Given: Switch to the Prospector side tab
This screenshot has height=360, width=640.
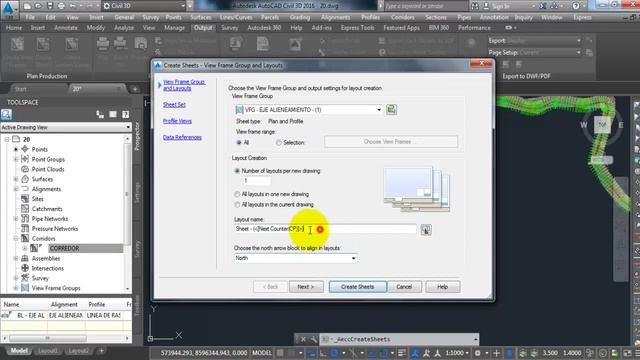Looking at the screenshot, I should (137, 136).
